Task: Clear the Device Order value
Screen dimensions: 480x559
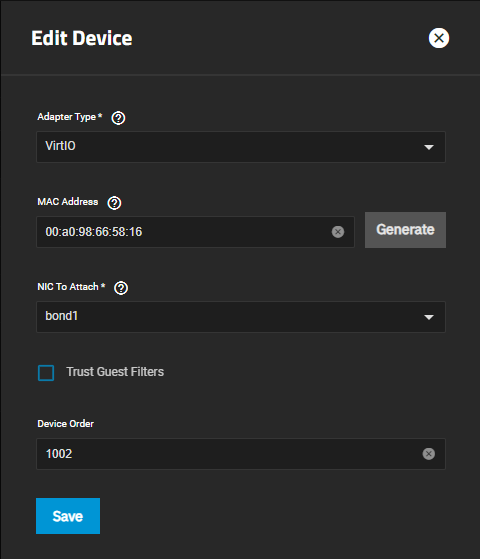Action: [x=429, y=454]
